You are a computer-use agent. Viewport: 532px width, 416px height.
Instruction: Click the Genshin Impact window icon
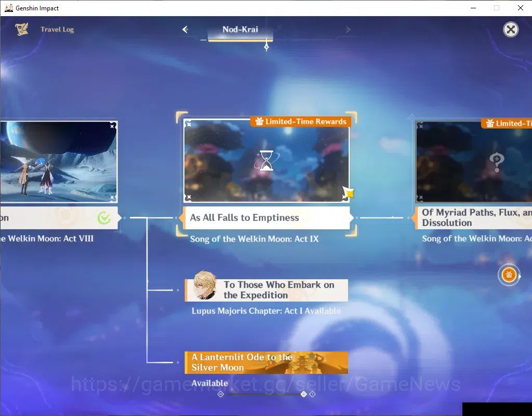coord(8,8)
